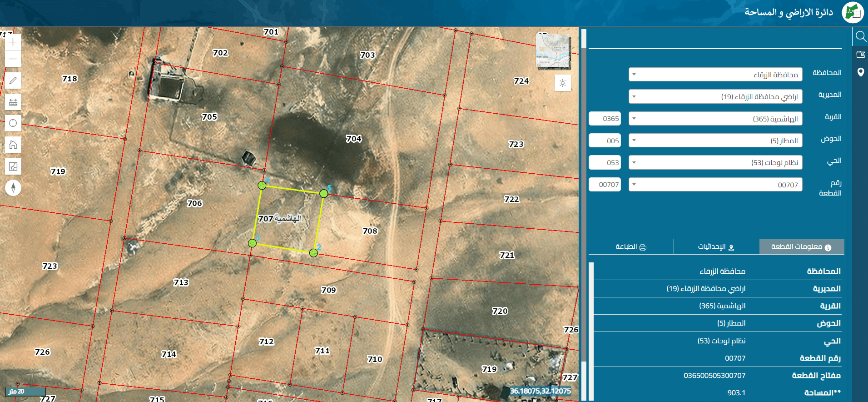Return to the home map extent

[13, 145]
